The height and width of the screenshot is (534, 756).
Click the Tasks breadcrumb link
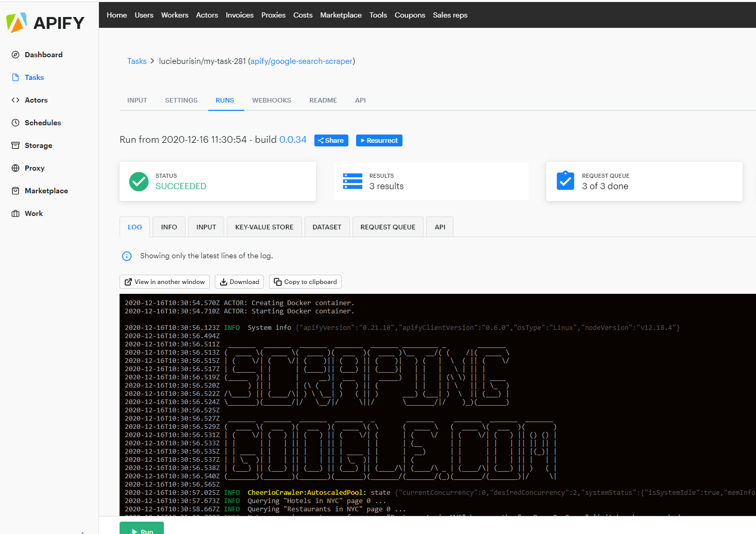[x=137, y=61]
